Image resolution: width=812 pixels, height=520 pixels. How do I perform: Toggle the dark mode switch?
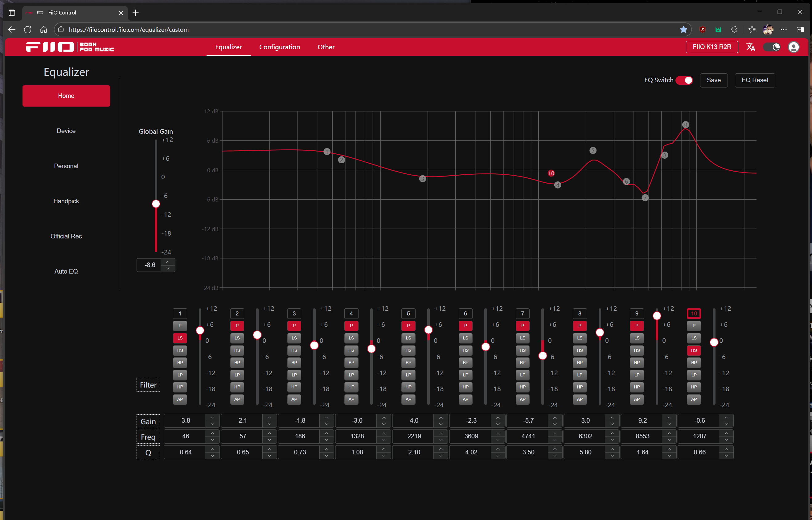coord(772,47)
